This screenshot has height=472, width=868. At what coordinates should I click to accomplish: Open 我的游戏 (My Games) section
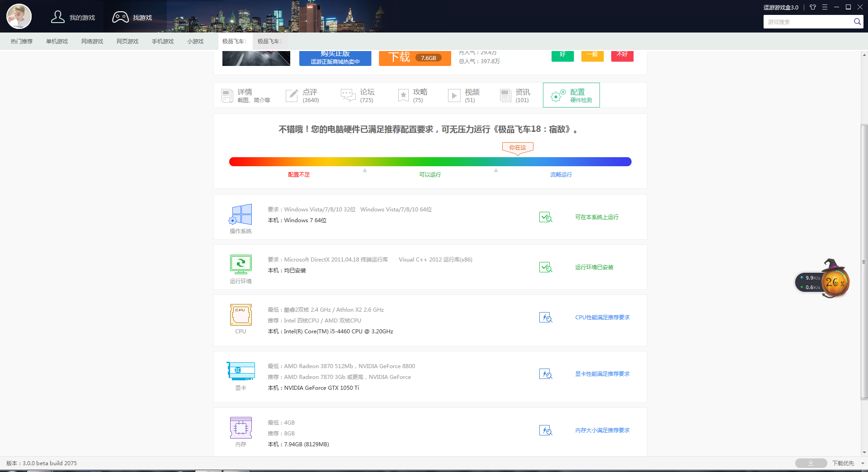point(73,17)
